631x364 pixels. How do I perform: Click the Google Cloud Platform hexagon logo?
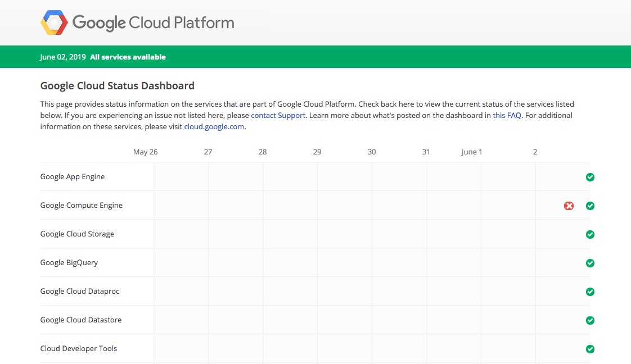pyautogui.click(x=55, y=22)
